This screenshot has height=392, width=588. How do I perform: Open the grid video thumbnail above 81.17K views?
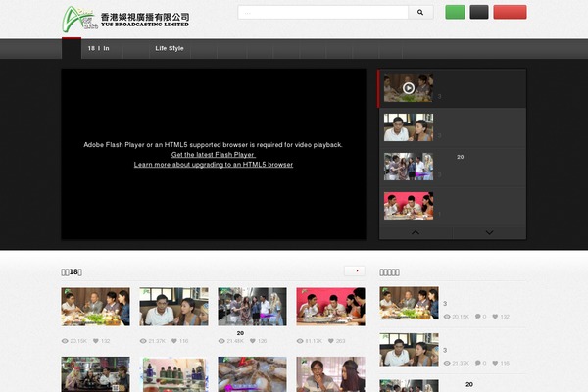[331, 307]
